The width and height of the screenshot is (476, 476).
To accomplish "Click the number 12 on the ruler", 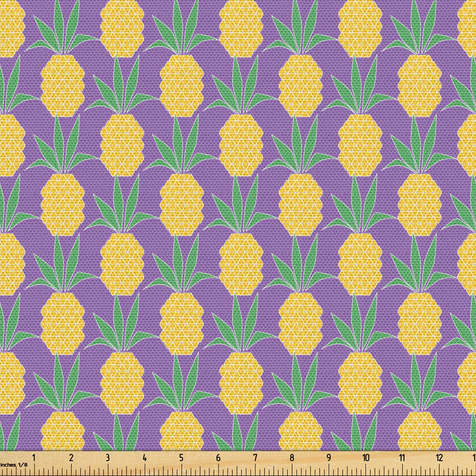I will 439,457.
